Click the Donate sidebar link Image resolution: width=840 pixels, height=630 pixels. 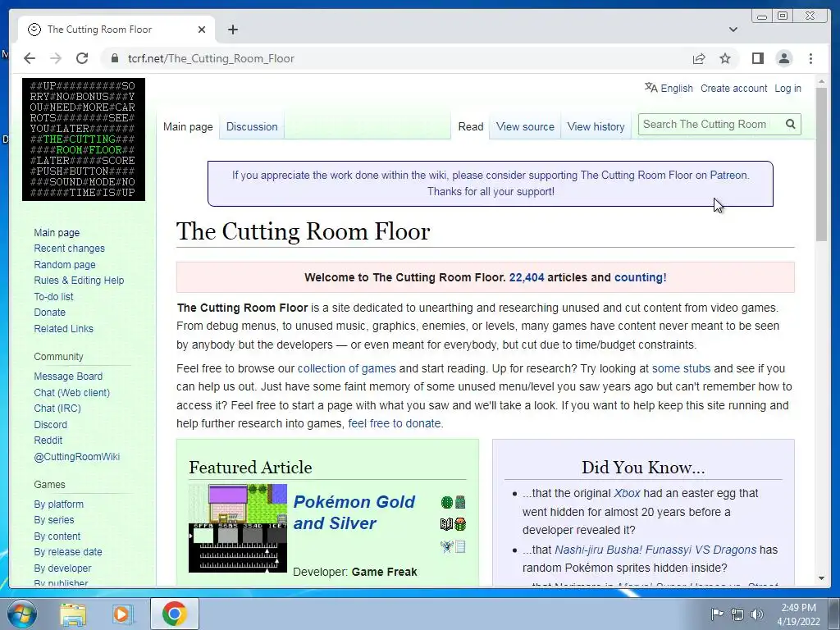tap(50, 313)
